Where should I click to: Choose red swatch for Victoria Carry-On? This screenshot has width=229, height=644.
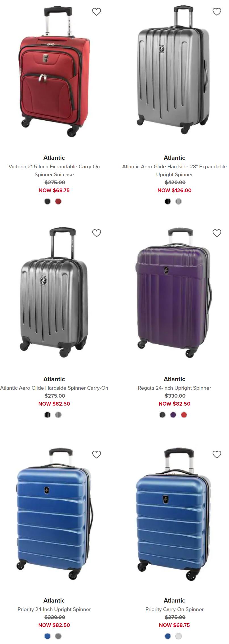58,202
